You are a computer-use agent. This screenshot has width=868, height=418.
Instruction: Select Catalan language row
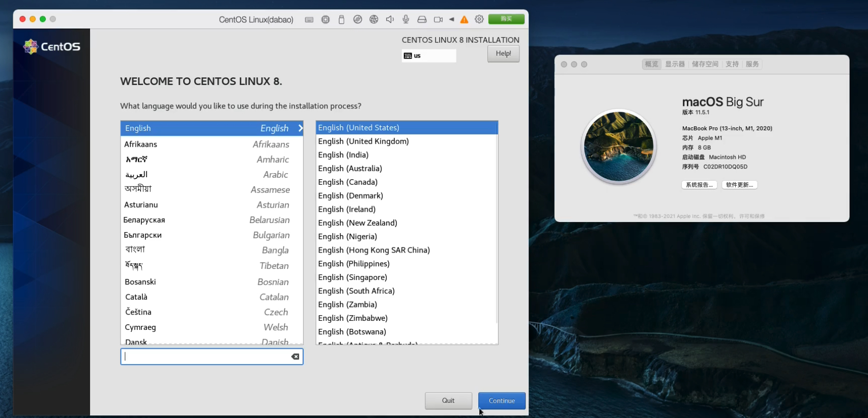[212, 297]
